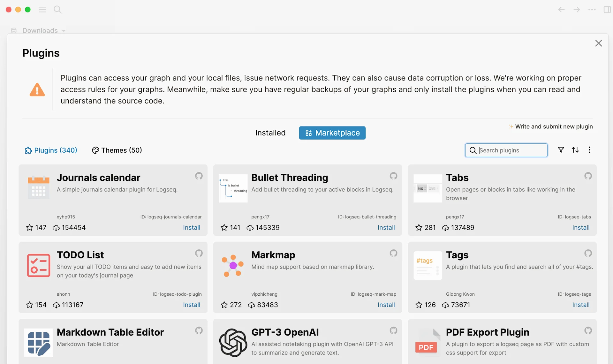Open GitHub repo for Journals calendar
613x364 pixels.
coord(199,176)
